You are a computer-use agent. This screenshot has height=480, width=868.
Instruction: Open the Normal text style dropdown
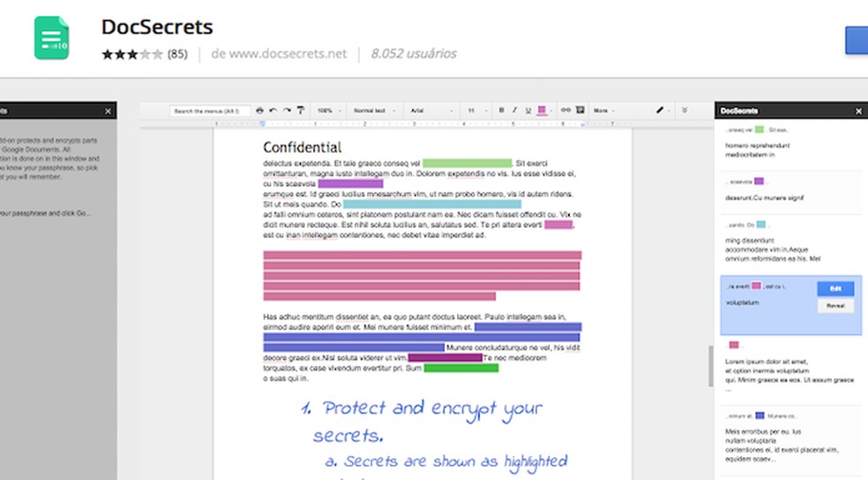pyautogui.click(x=374, y=110)
